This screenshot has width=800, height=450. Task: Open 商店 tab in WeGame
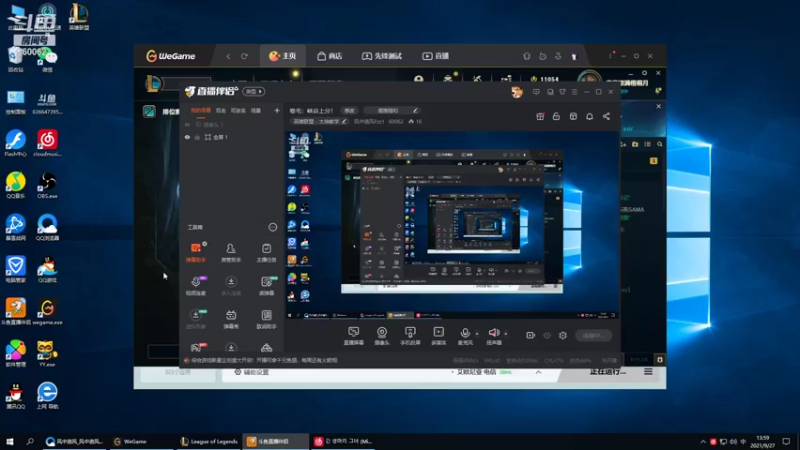[x=330, y=56]
